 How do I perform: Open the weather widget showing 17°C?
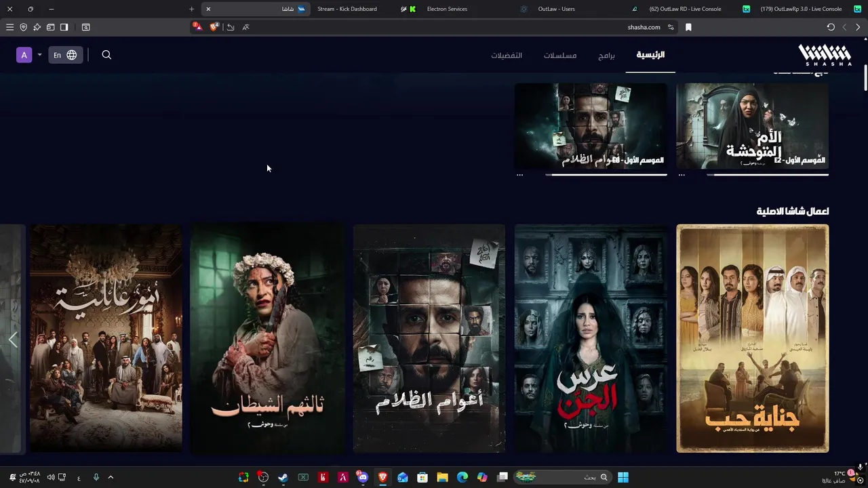pos(840,477)
